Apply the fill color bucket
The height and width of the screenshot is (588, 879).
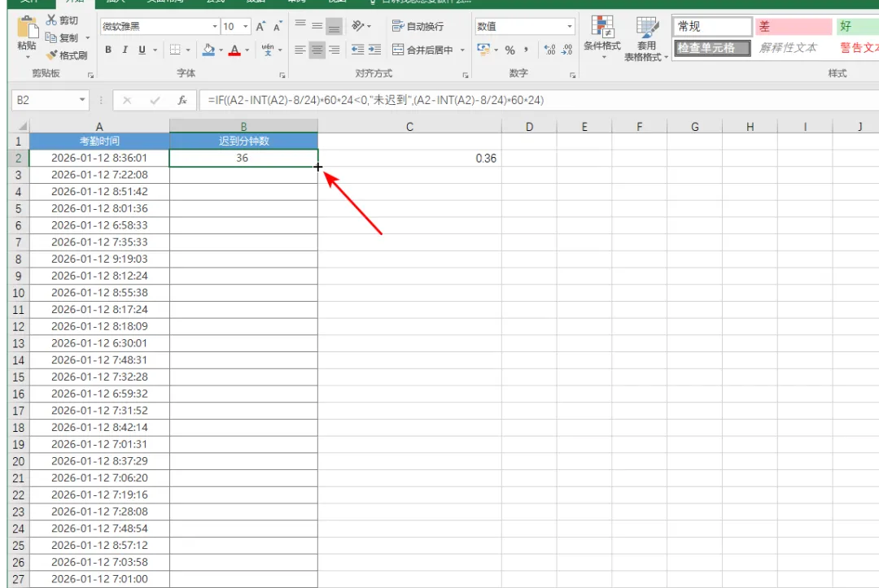(208, 50)
